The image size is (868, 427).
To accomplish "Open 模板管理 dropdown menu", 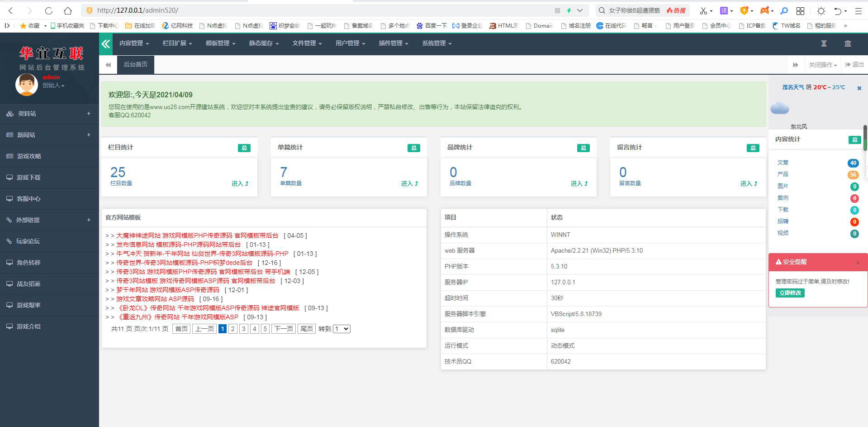I will tap(220, 43).
